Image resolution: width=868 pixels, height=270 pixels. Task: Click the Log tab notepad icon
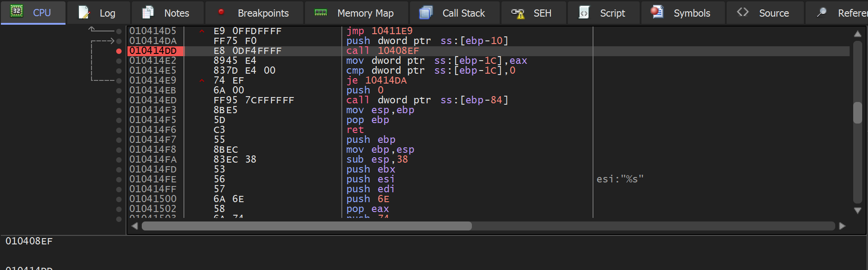[x=84, y=13]
